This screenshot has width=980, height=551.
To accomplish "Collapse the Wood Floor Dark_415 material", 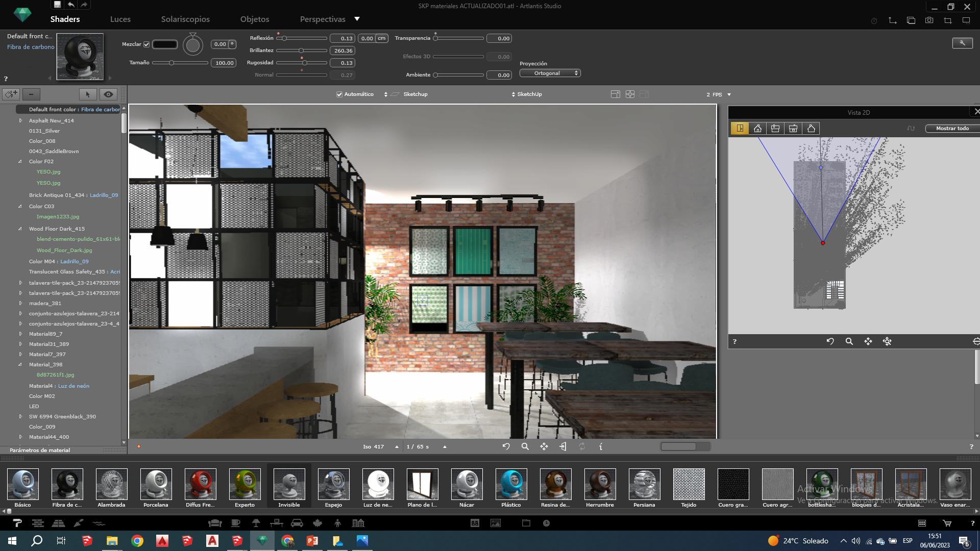I will (x=20, y=229).
